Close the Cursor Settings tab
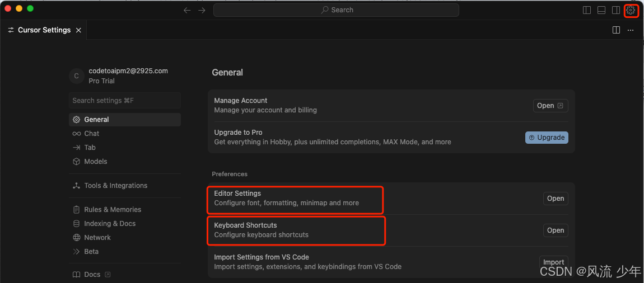This screenshot has height=283, width=644. point(78,30)
